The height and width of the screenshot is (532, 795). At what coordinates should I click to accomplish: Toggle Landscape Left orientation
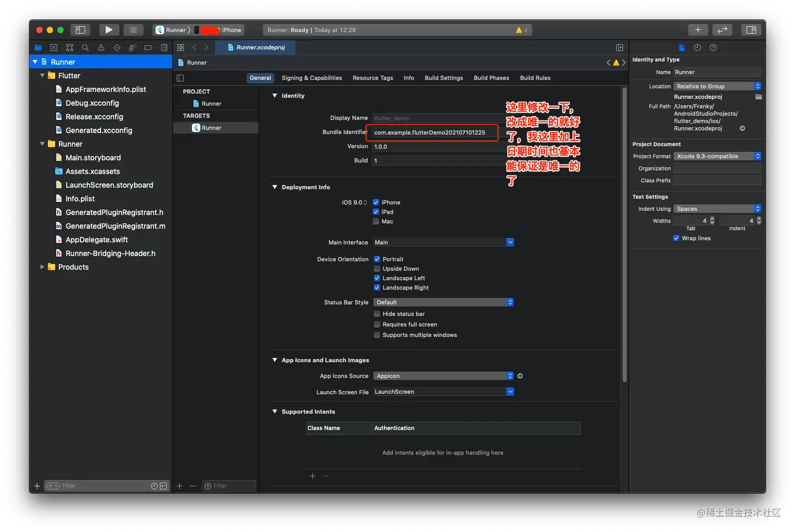377,278
